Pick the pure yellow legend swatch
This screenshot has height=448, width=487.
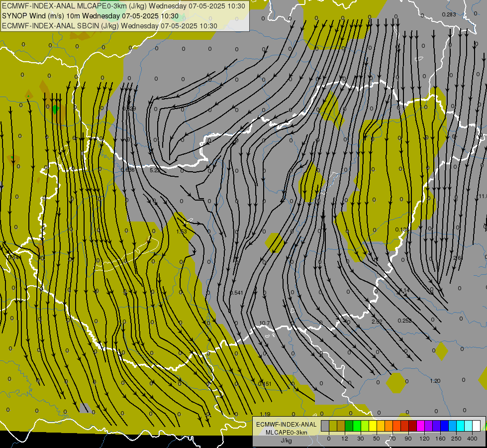[x=373, y=426]
